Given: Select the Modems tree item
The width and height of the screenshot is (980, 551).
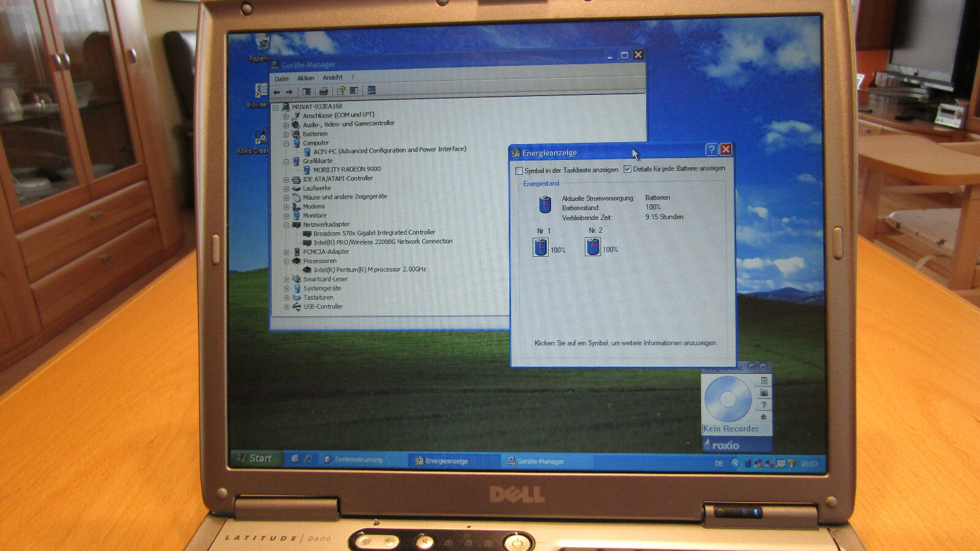Looking at the screenshot, I should tap(314, 207).
